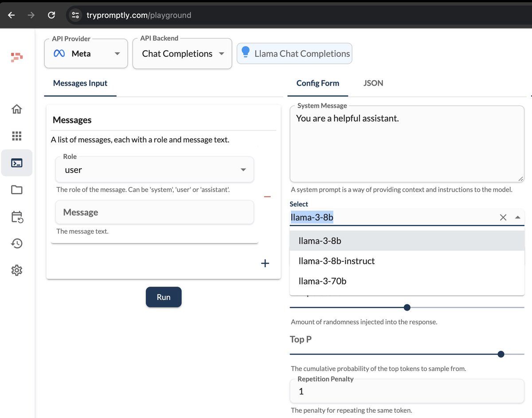Choose llama-3-8b-instruct from the model list
The image size is (532, 418).
coord(407,261)
